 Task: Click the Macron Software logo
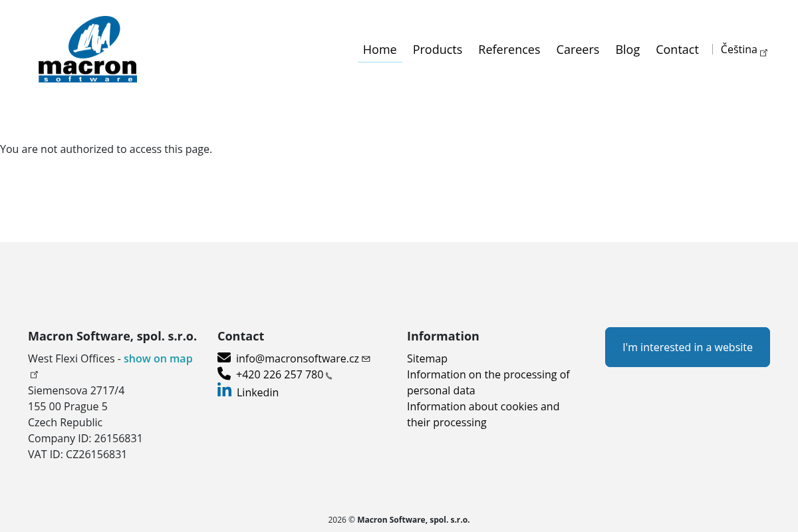pyautogui.click(x=88, y=49)
